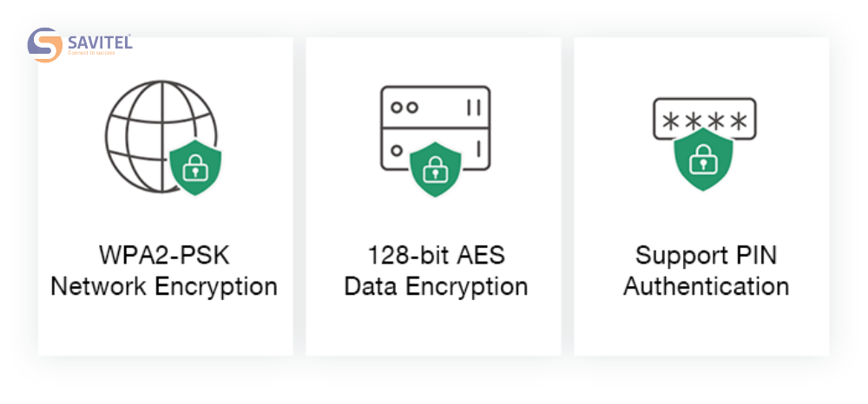Select 'Support PIN' heading text

pyautogui.click(x=706, y=256)
